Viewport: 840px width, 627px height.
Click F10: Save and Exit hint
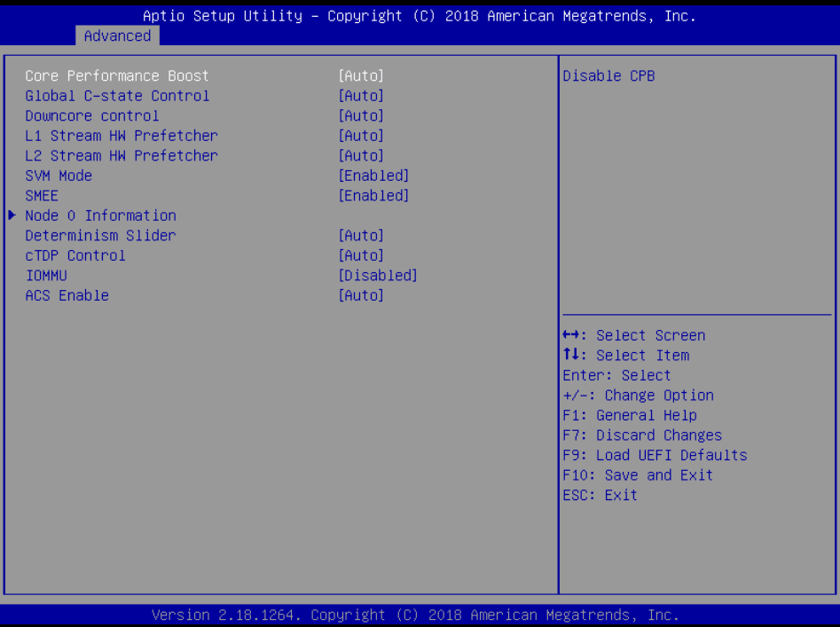tap(638, 475)
